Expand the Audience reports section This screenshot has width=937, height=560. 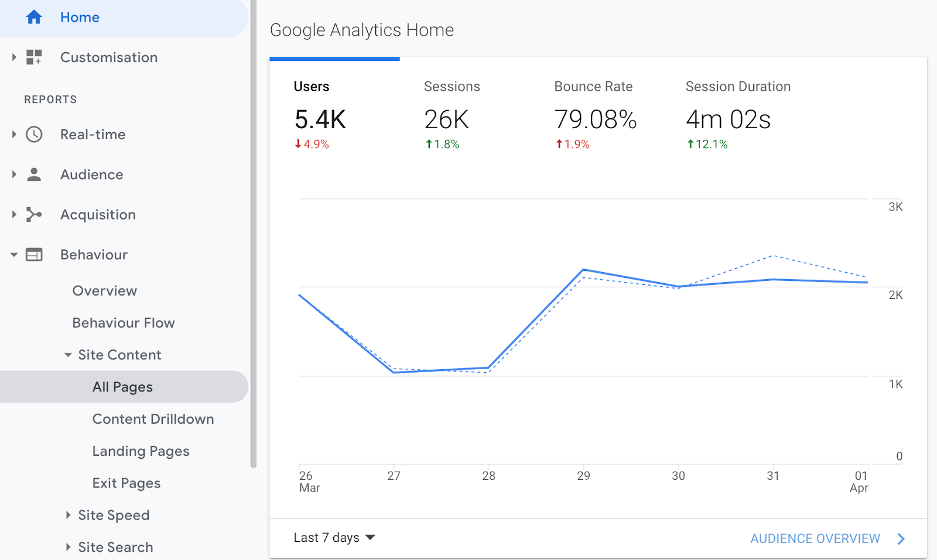14,174
